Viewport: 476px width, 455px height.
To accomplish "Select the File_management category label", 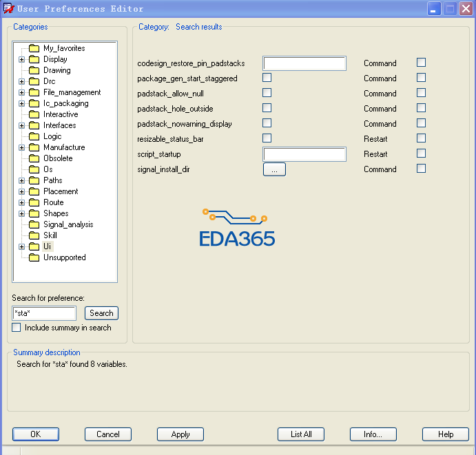I will (72, 92).
